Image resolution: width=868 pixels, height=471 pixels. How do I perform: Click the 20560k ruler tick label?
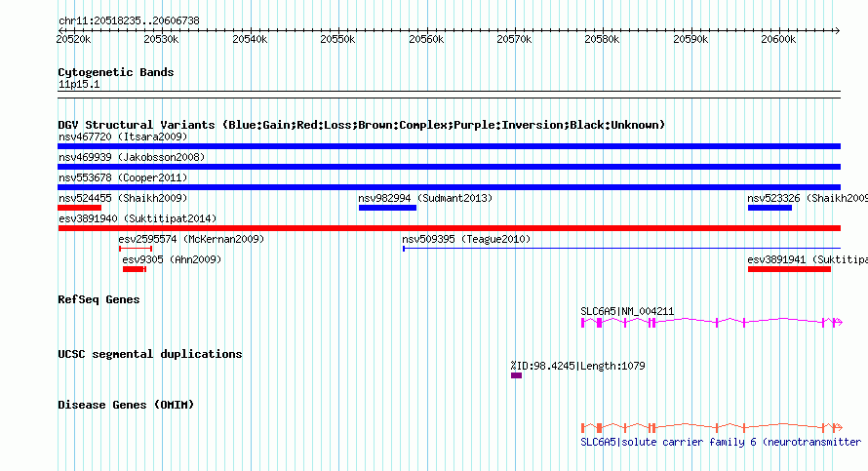426,39
